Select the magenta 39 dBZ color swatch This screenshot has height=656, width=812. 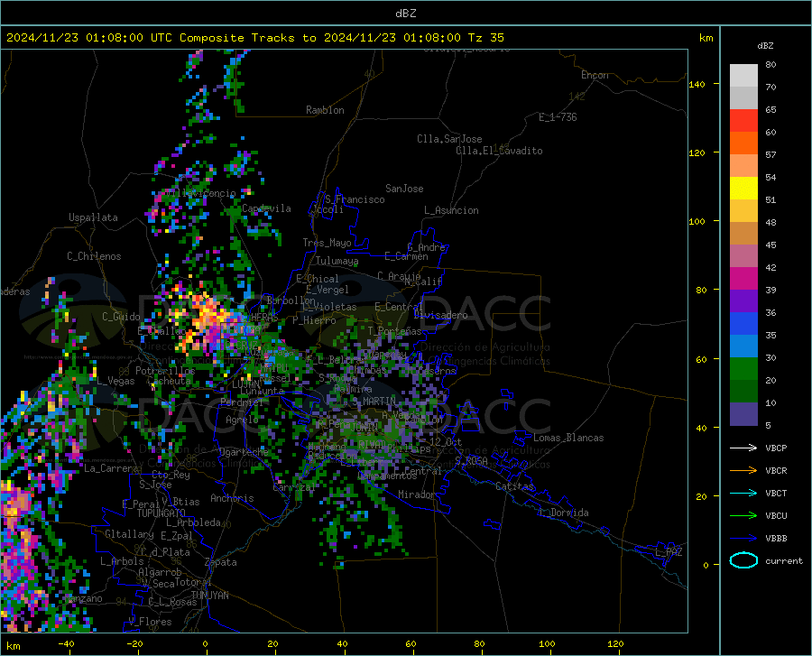coord(743,279)
